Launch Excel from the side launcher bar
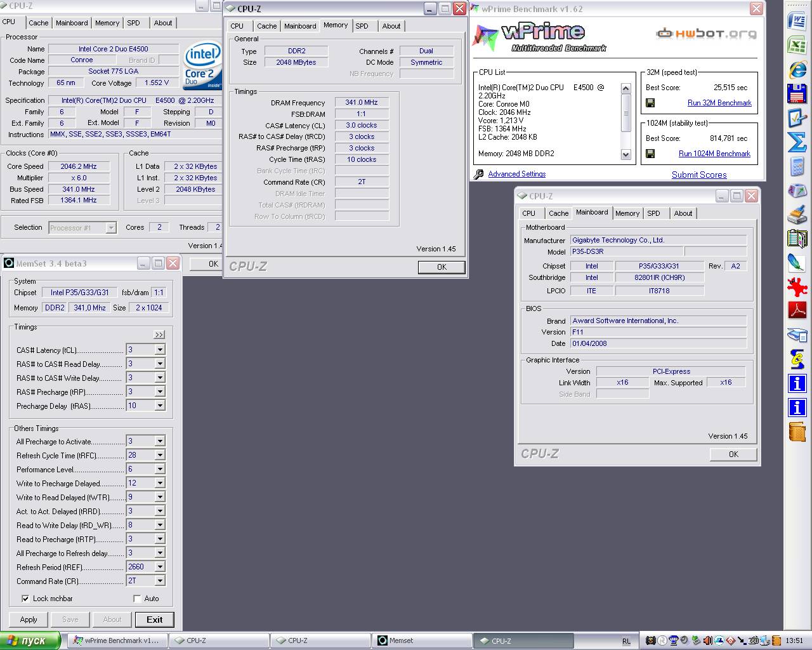Image resolution: width=812 pixels, height=650 pixels. [x=797, y=44]
